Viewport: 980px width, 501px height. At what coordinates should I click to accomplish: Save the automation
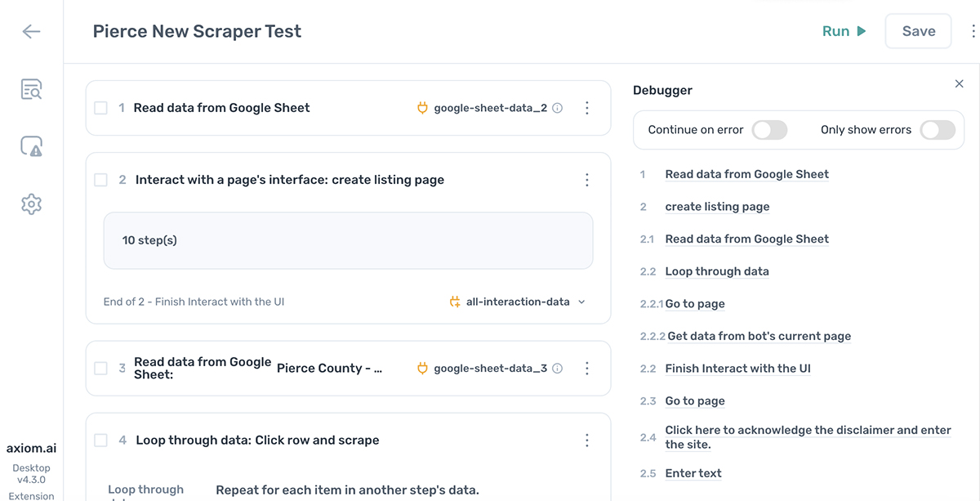coord(919,31)
